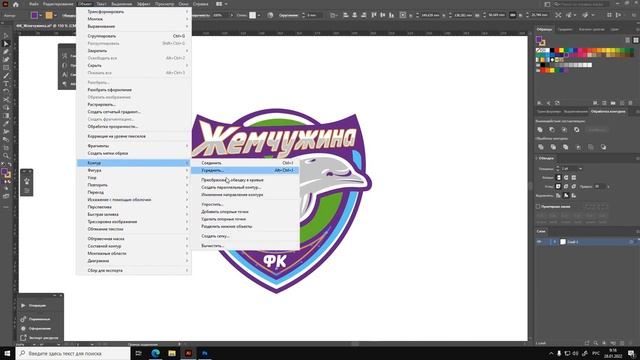
Task: Choose Сгруппировать in Object menu
Action: [x=134, y=36]
